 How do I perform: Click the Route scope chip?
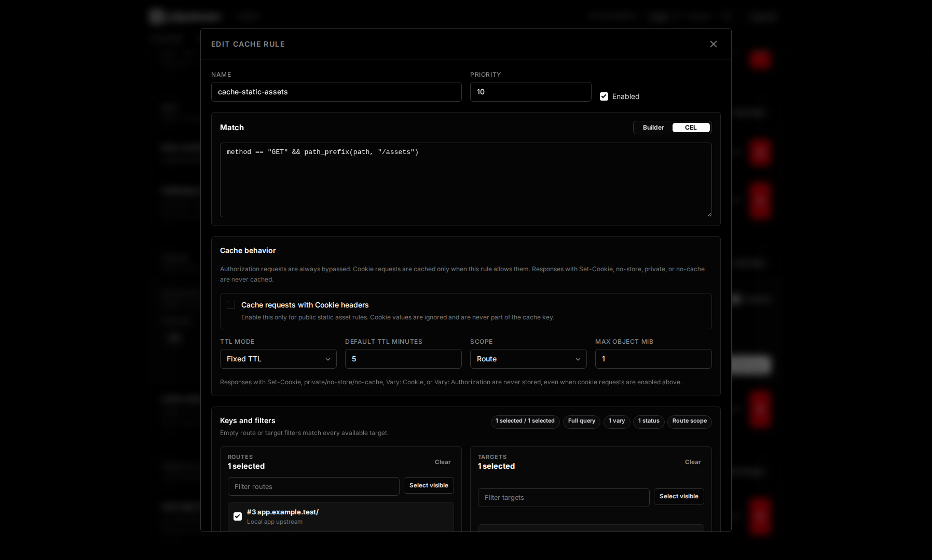point(690,421)
